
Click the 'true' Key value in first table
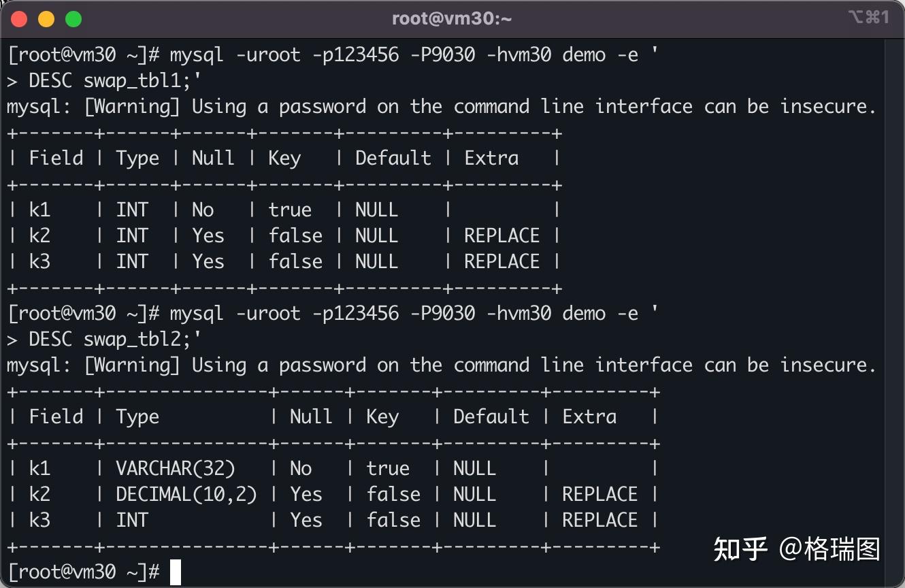(x=290, y=210)
